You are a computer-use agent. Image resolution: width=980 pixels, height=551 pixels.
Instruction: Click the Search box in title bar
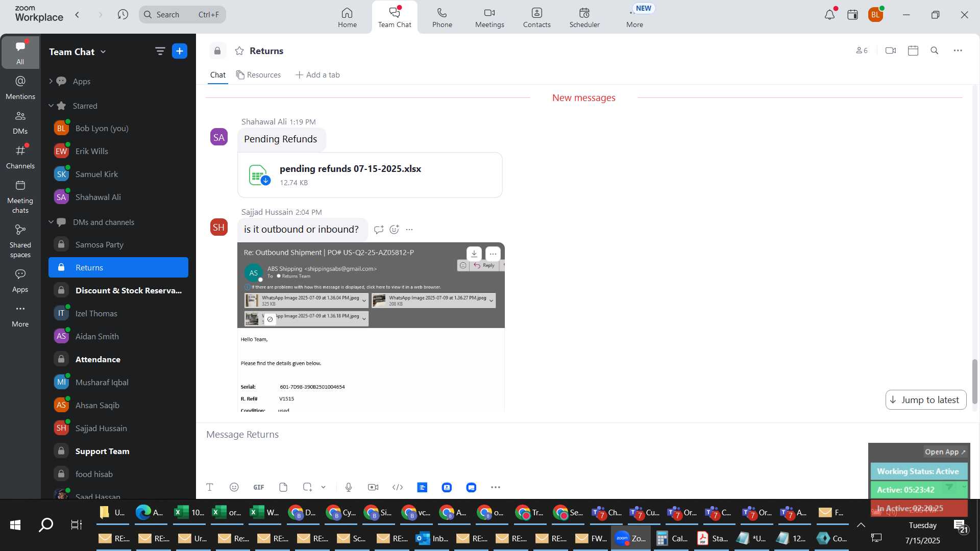coord(182,14)
